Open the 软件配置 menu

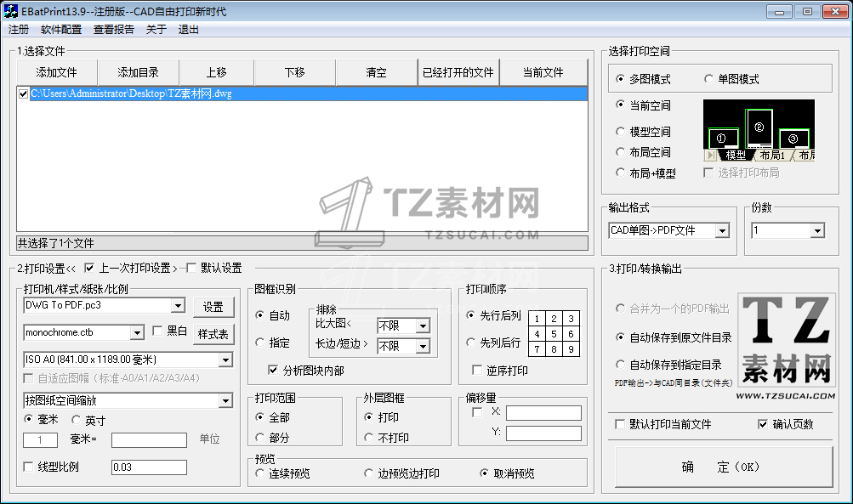point(61,30)
